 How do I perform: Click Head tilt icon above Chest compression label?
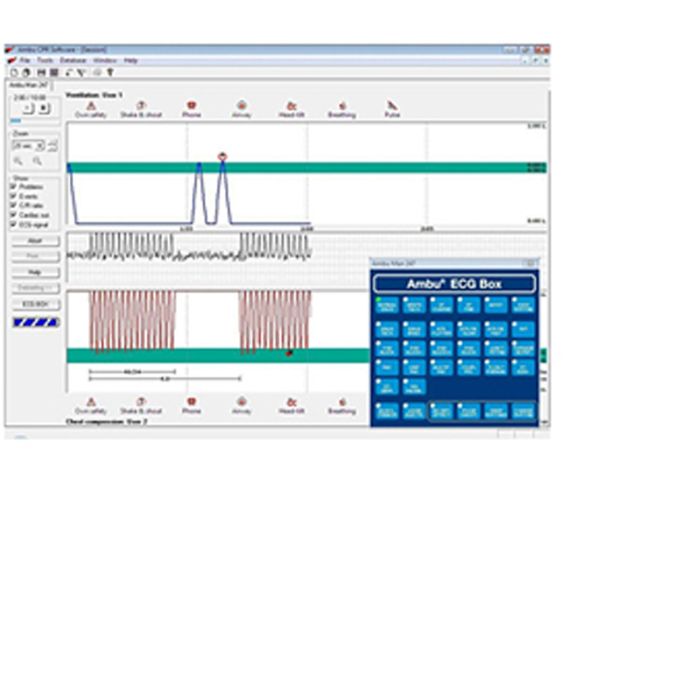[292, 402]
